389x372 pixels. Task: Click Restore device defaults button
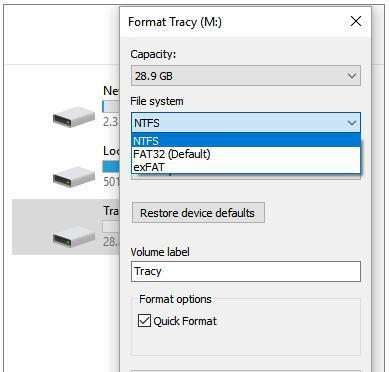pyautogui.click(x=198, y=213)
